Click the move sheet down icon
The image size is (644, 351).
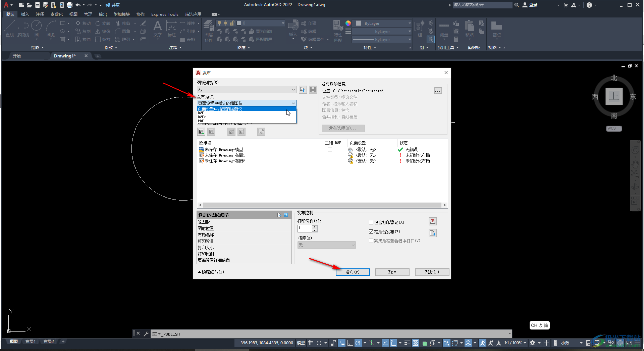(241, 132)
